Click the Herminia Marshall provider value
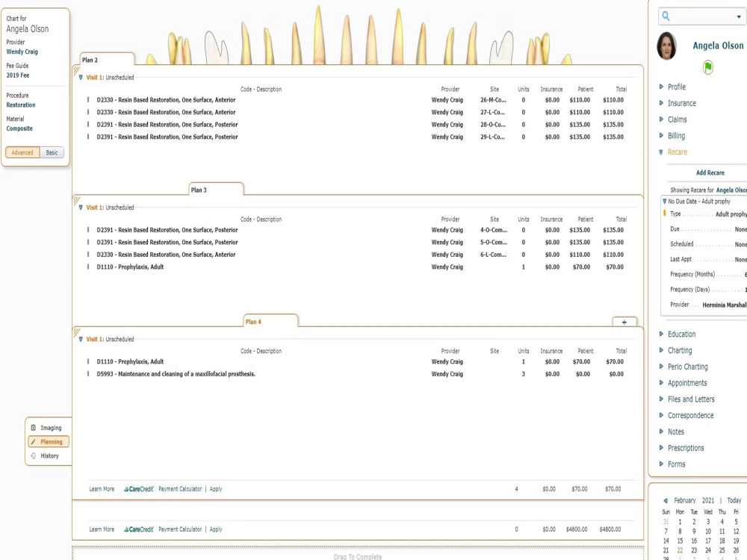Image resolution: width=747 pixels, height=560 pixels. [x=725, y=305]
